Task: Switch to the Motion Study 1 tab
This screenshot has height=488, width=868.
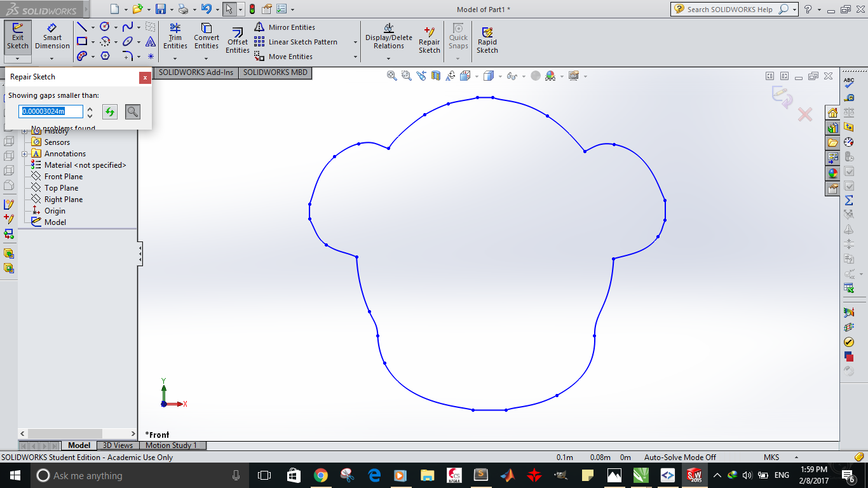Action: [172, 445]
